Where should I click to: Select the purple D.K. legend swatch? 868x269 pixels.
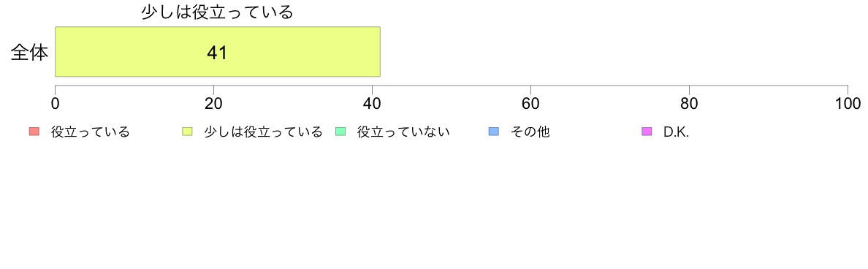click(x=646, y=132)
